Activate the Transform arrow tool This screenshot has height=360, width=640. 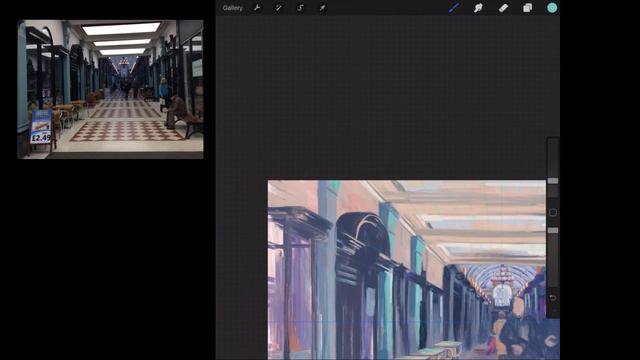(x=322, y=8)
